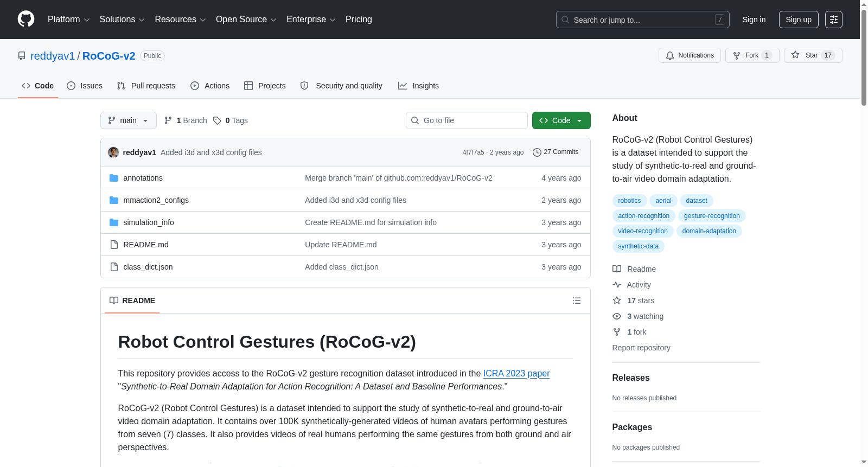Open the gesture-recognition topic tag

click(712, 216)
